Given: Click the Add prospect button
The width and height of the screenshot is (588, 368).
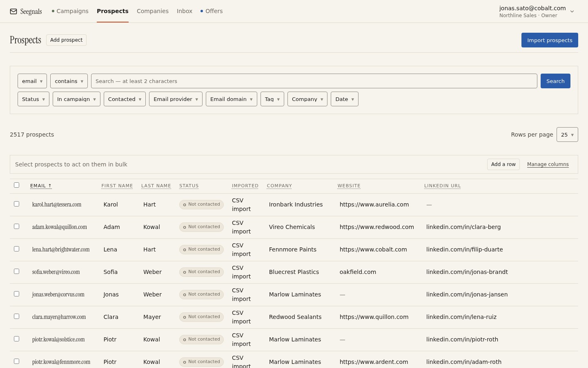Looking at the screenshot, I should (66, 40).
